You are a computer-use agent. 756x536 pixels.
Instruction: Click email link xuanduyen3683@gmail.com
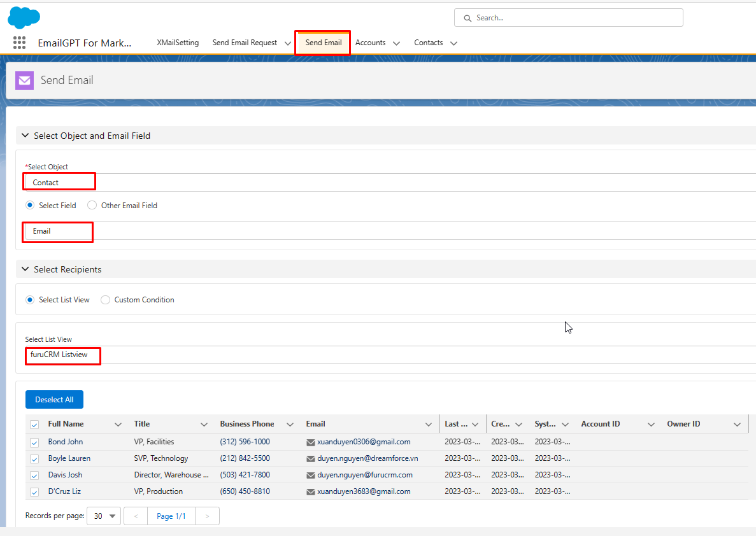364,491
